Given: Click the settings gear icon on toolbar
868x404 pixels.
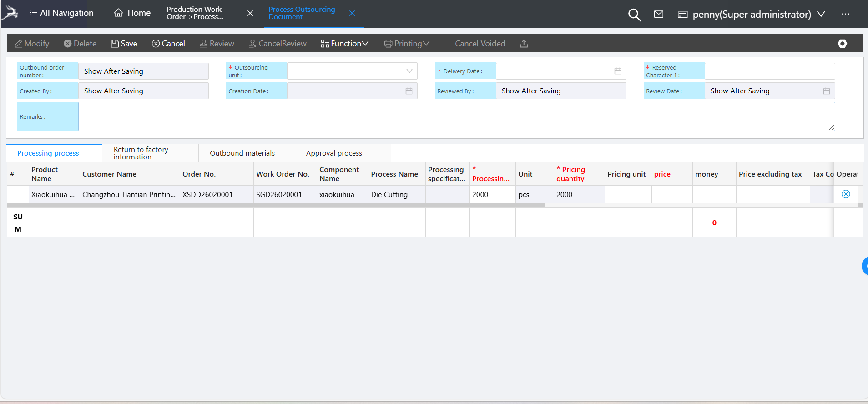Looking at the screenshot, I should tap(842, 44).
